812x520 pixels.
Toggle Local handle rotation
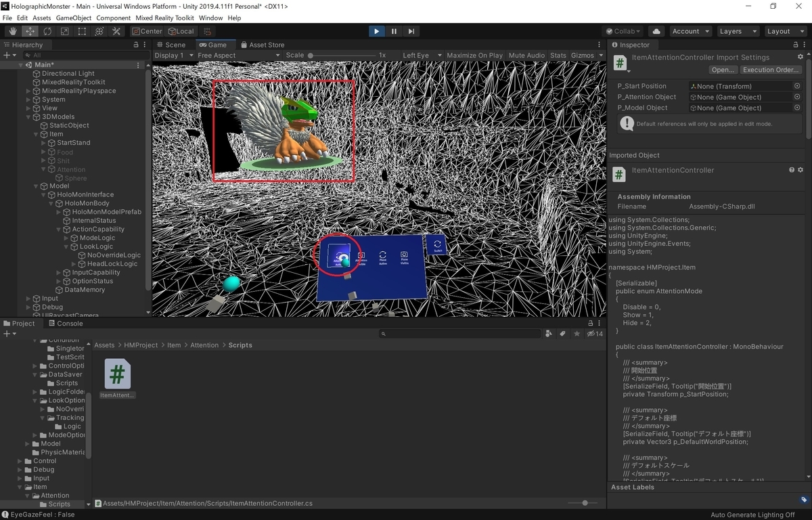(181, 31)
